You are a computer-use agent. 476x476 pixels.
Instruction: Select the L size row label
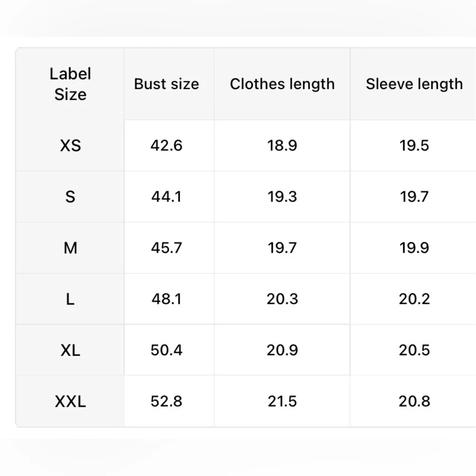tap(70, 299)
